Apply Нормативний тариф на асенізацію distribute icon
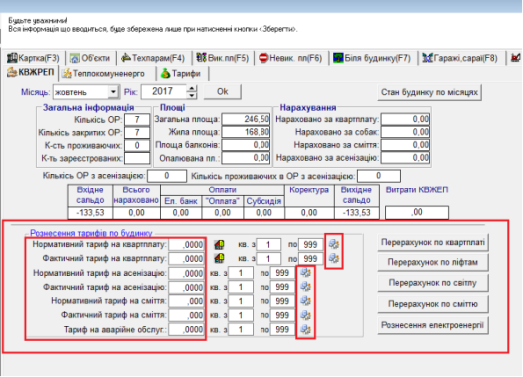Image resolution: width=523 pixels, height=377 pixels. pyautogui.click(x=306, y=273)
